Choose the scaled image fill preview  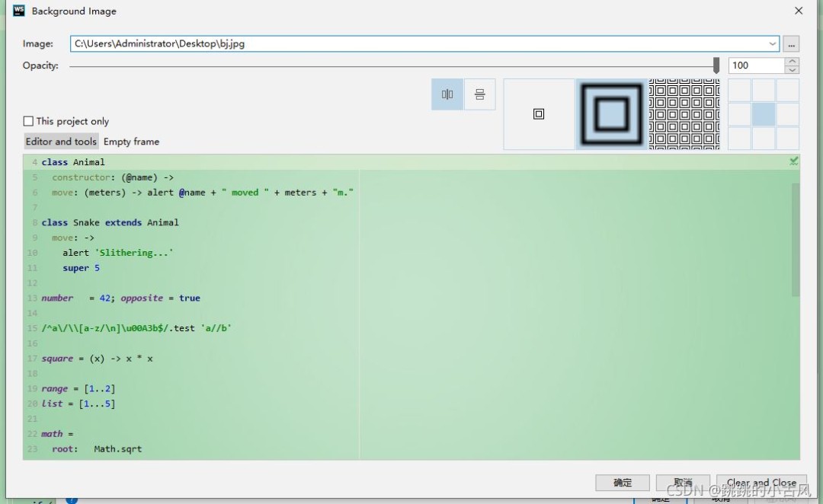pyautogui.click(x=610, y=113)
